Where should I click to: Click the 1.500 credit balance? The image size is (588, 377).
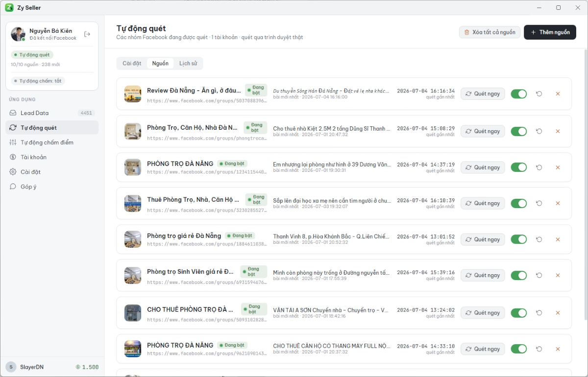[x=87, y=367]
